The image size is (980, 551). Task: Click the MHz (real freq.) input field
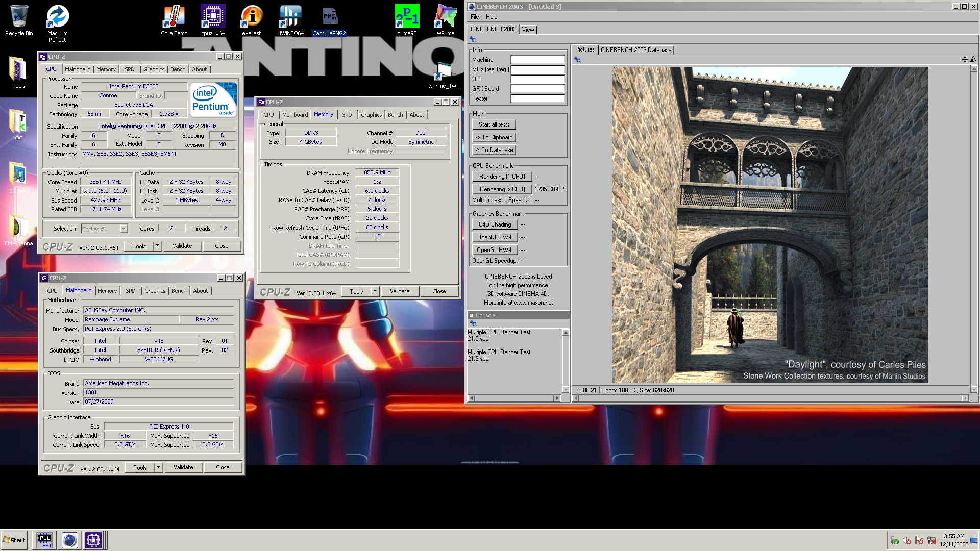coord(537,69)
